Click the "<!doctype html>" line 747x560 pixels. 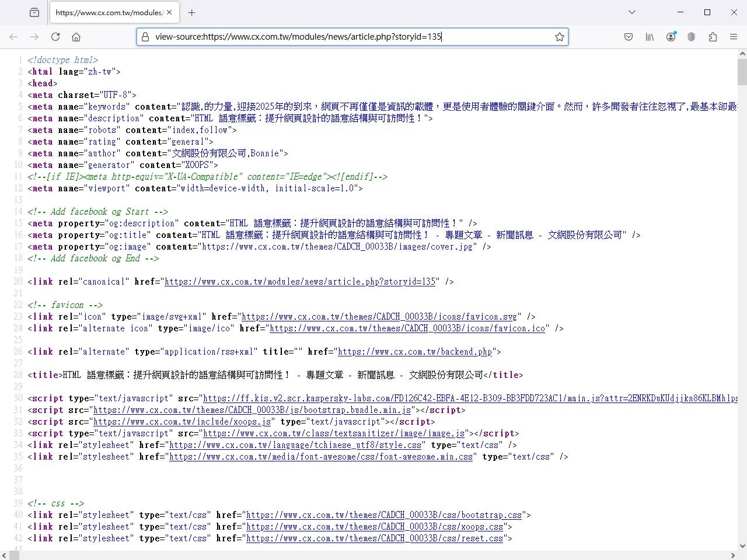click(62, 60)
